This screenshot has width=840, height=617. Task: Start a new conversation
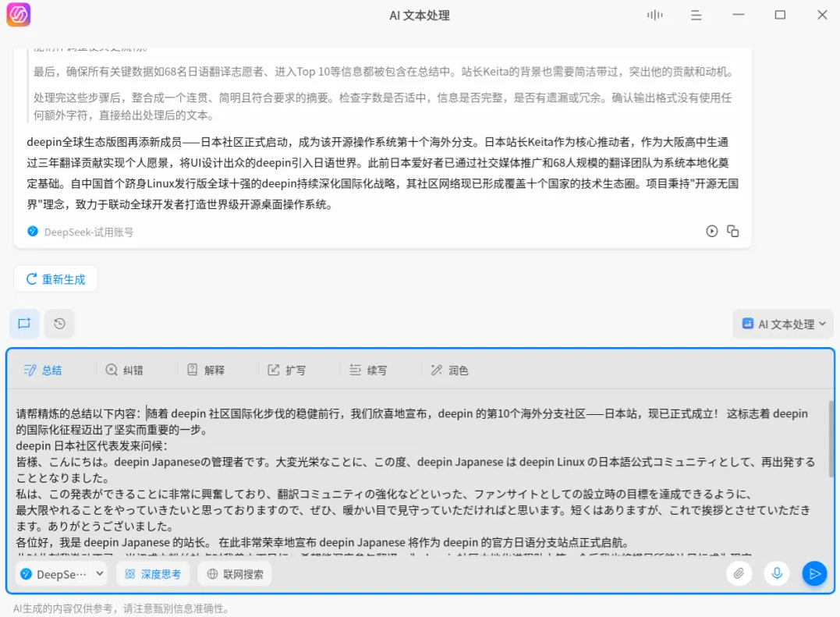24,324
